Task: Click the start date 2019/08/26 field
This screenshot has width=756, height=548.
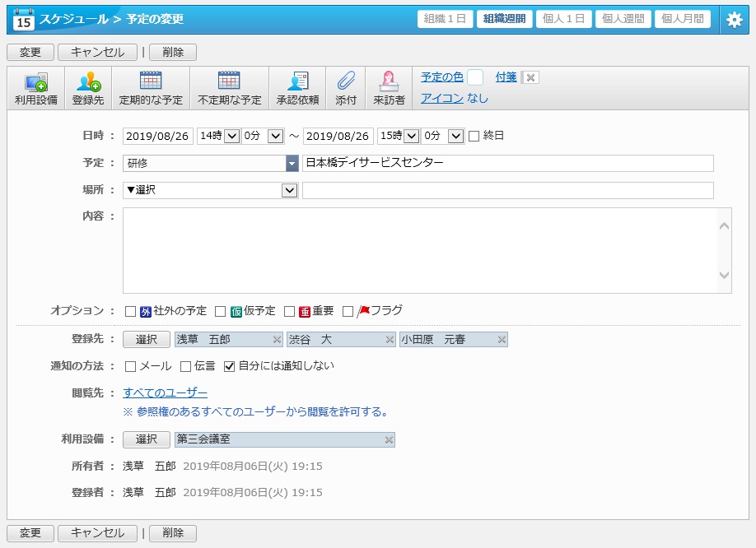Action: tap(157, 137)
